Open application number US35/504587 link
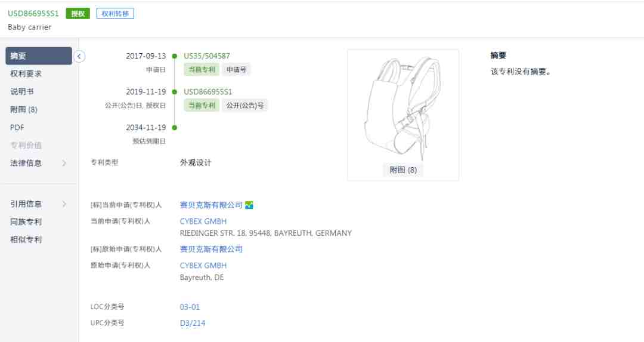644x342 pixels. point(207,56)
